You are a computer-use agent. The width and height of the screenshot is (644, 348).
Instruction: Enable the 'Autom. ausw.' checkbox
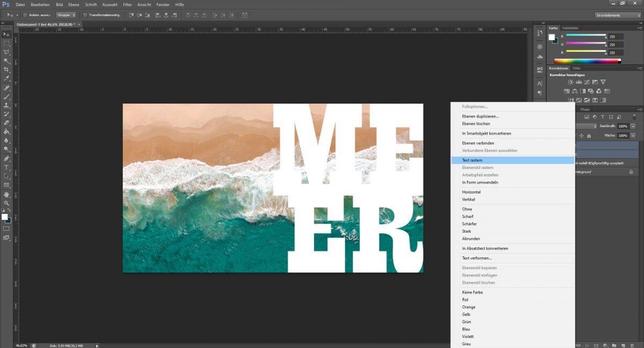[25, 15]
